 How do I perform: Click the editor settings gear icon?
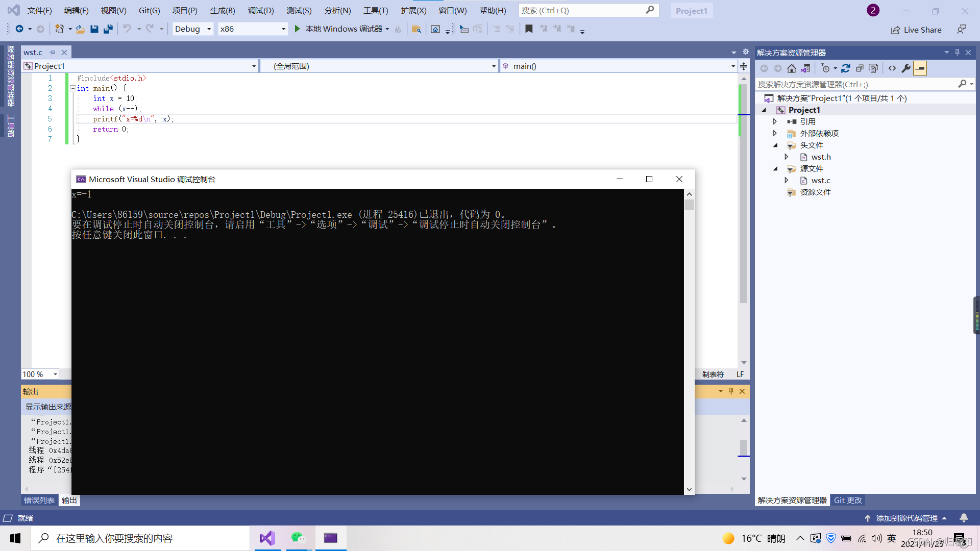point(745,52)
